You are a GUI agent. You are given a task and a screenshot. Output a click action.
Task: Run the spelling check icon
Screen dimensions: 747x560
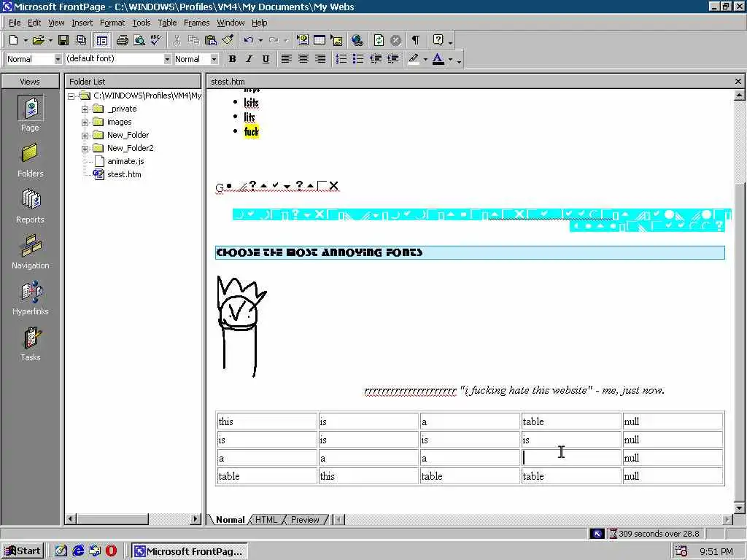(156, 41)
